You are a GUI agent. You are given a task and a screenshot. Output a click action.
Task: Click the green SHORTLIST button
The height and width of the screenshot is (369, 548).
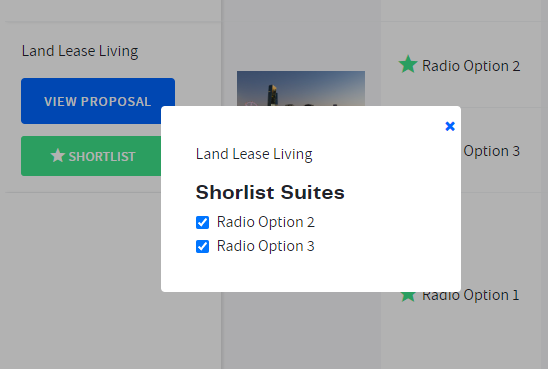pos(91,156)
